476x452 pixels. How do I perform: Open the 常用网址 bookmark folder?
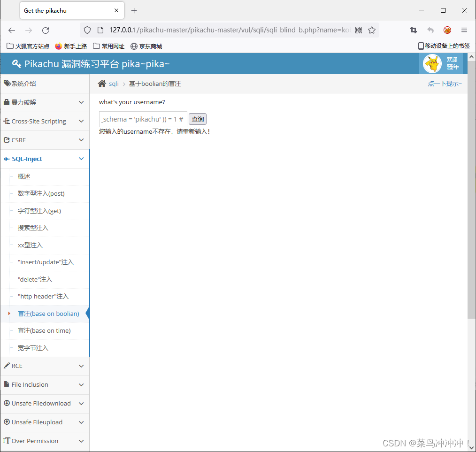109,46
